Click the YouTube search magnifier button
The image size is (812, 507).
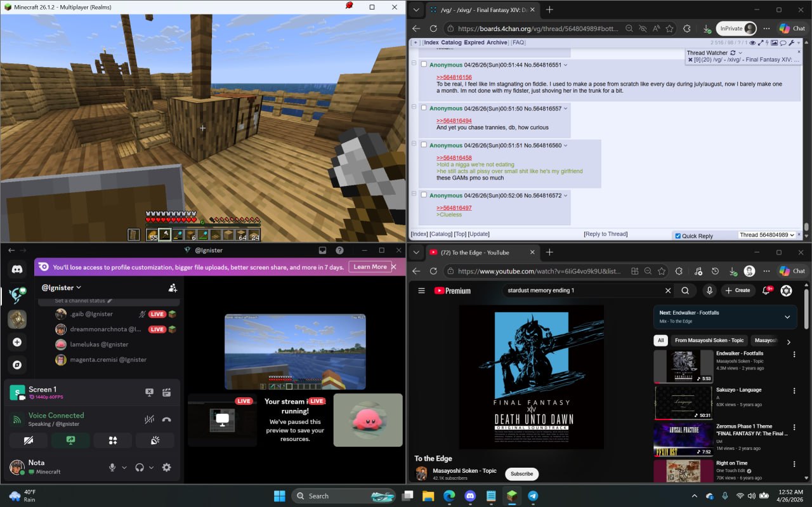click(x=685, y=291)
